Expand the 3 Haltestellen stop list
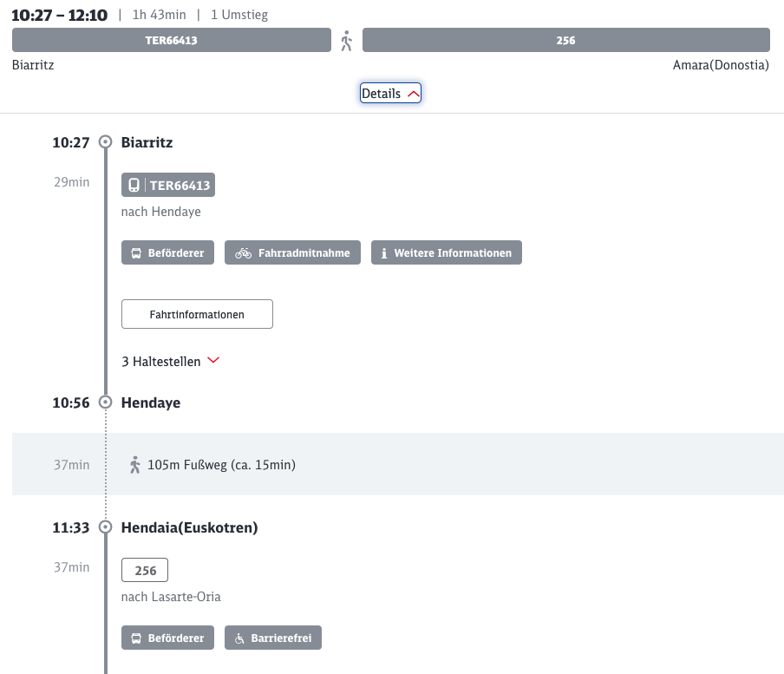This screenshot has width=784, height=674. pyautogui.click(x=171, y=362)
